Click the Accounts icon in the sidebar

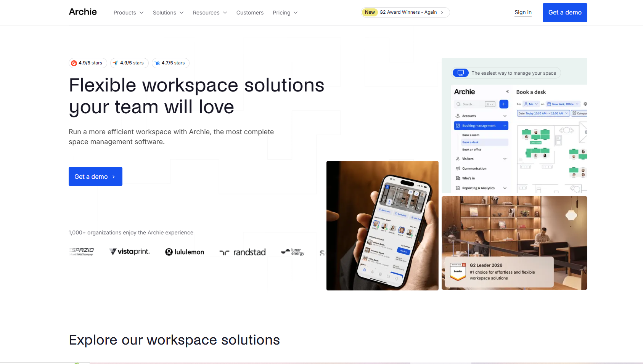[458, 116]
